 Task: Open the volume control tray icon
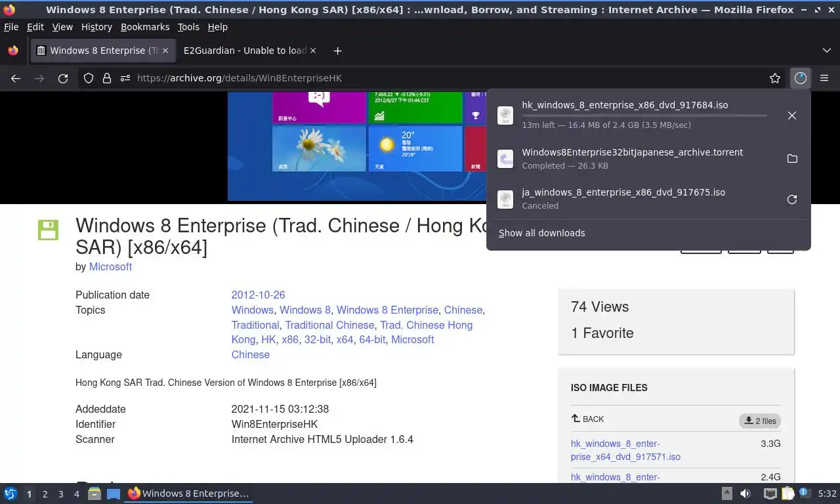745,493
